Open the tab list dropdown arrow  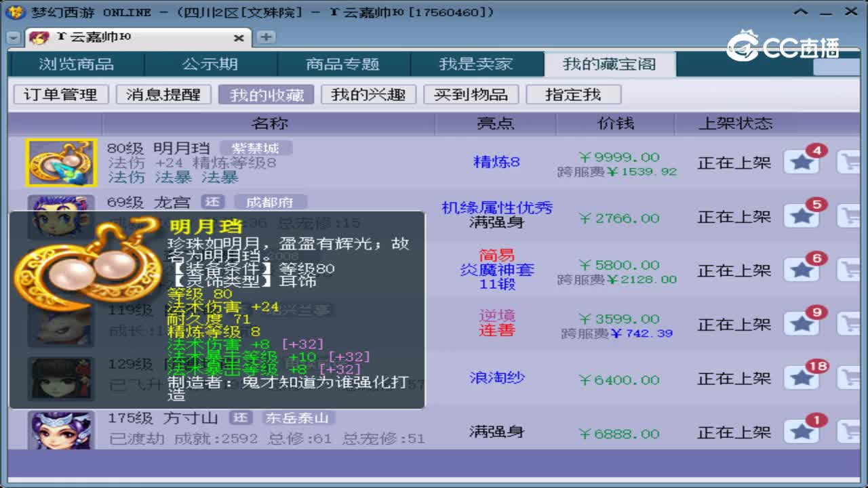tap(13, 38)
